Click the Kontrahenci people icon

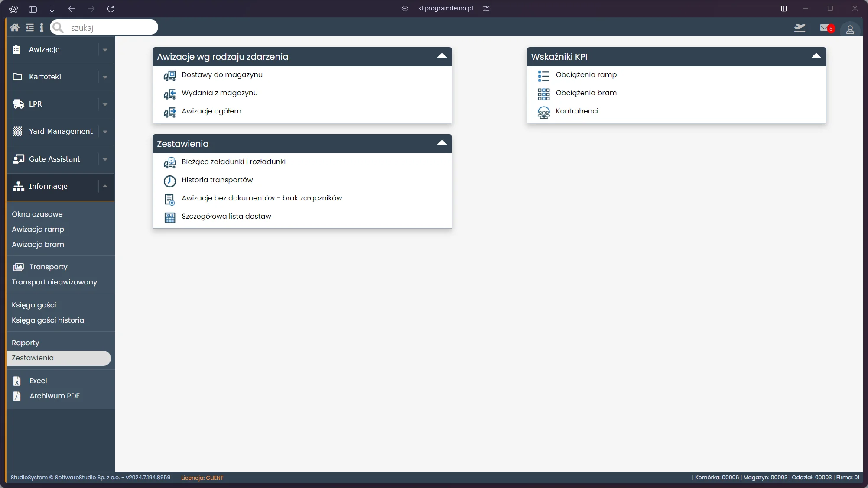click(x=543, y=112)
